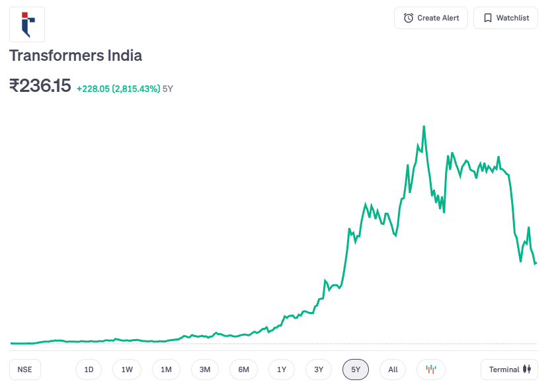
Task: Click the Transformers India stock title
Action: click(x=75, y=56)
